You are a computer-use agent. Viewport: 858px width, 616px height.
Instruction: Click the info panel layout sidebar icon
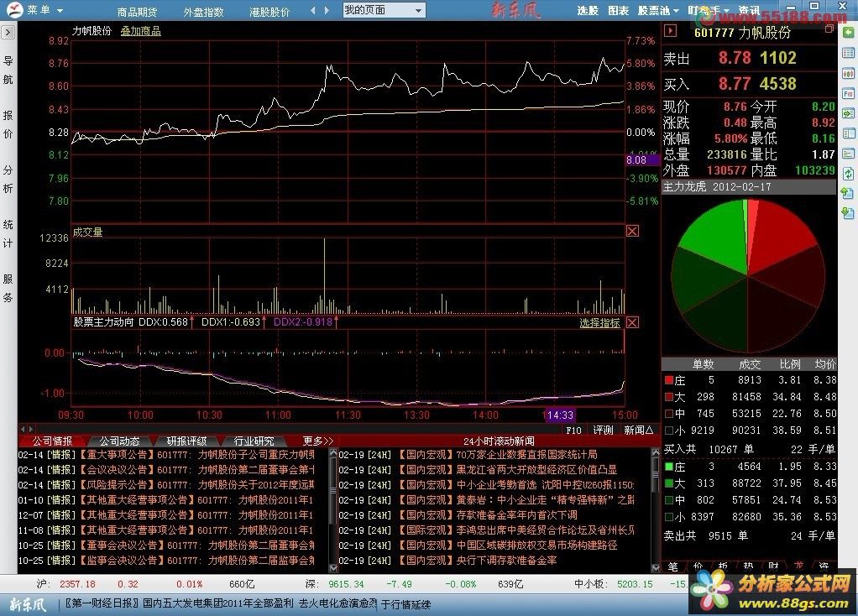(x=848, y=154)
